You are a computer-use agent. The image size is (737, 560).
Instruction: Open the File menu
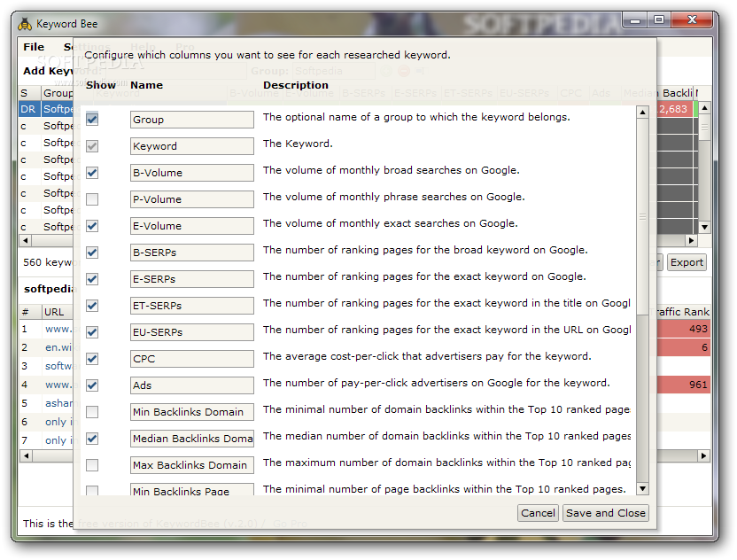(x=34, y=47)
